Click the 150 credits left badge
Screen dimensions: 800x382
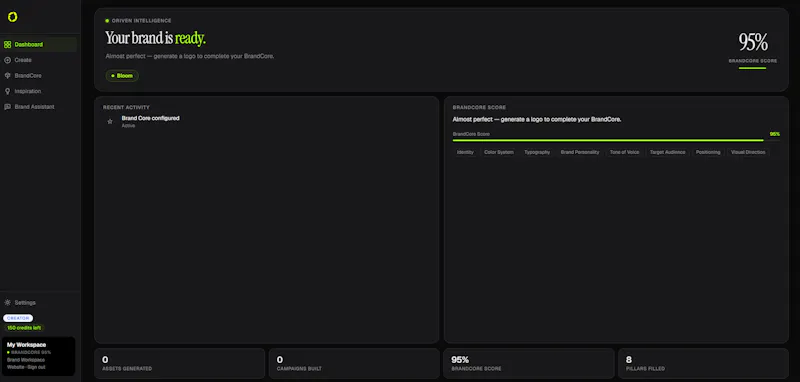[x=24, y=328]
